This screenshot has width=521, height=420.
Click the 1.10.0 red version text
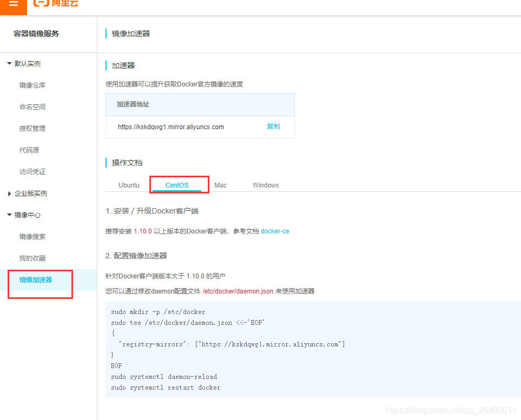pos(143,231)
